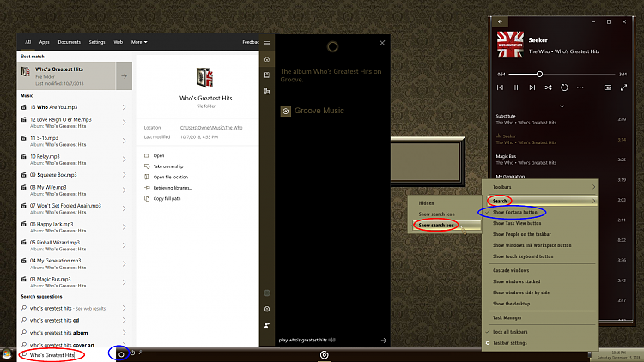Expand Search submenu in taskbar menu
The height and width of the screenshot is (362, 644).
pos(540,201)
